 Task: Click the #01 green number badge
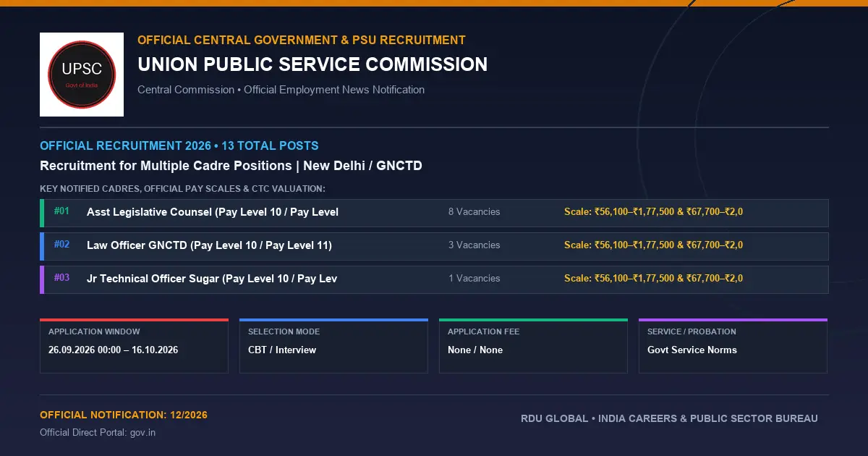click(x=61, y=211)
